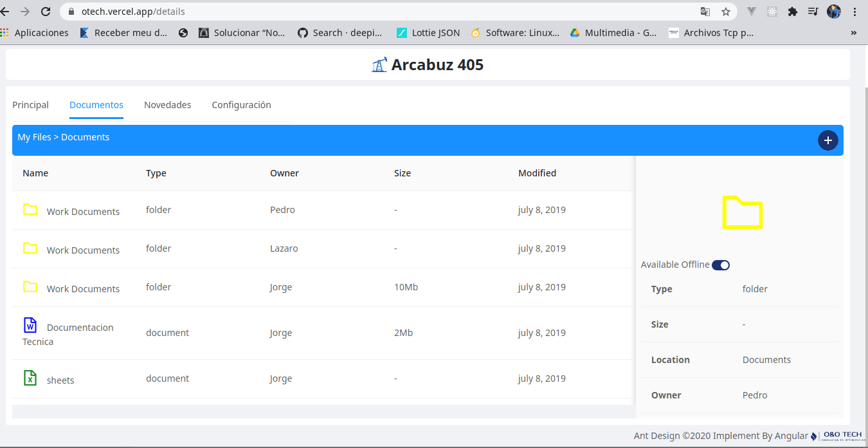Click the 2Mb size cell
Screen dimensions: 868x448
404,333
